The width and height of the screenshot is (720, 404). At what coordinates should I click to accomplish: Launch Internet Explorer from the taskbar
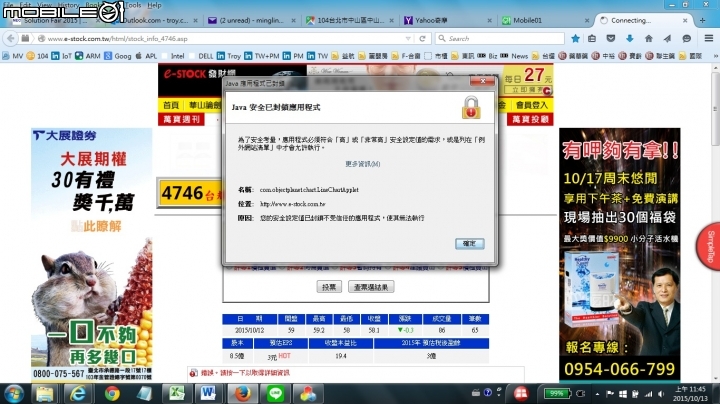pos(78,394)
